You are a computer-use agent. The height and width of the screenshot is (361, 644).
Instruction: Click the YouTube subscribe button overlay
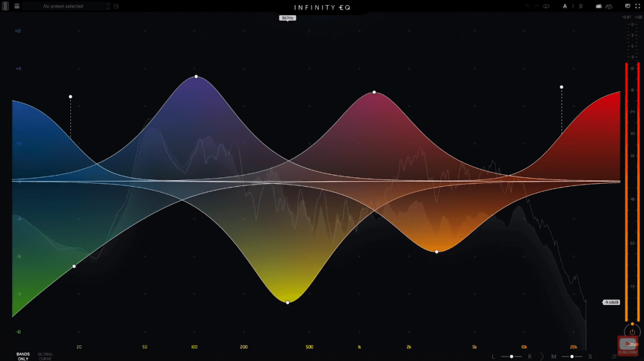[628, 345]
